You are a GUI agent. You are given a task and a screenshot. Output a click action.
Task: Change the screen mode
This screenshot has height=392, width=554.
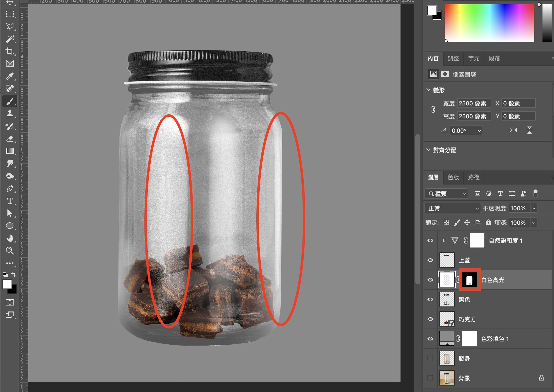click(x=10, y=315)
